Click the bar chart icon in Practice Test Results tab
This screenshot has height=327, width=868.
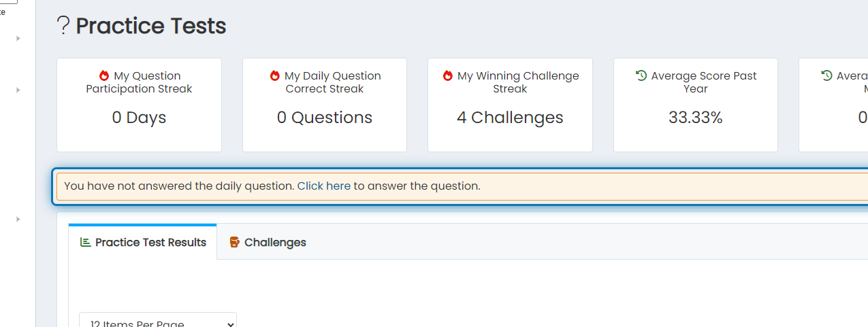[85, 242]
